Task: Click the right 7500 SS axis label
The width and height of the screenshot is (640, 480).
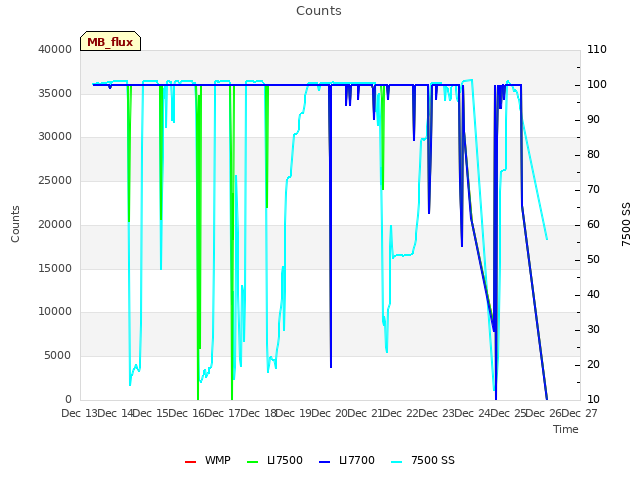Action: coord(626,224)
